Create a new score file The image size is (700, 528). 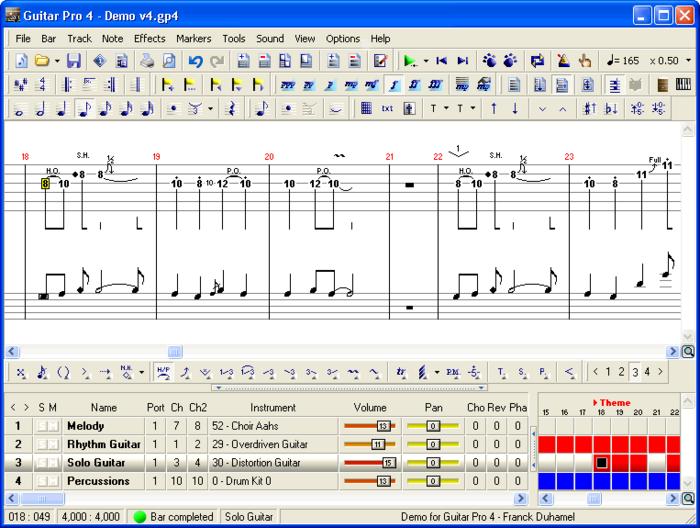[21, 61]
